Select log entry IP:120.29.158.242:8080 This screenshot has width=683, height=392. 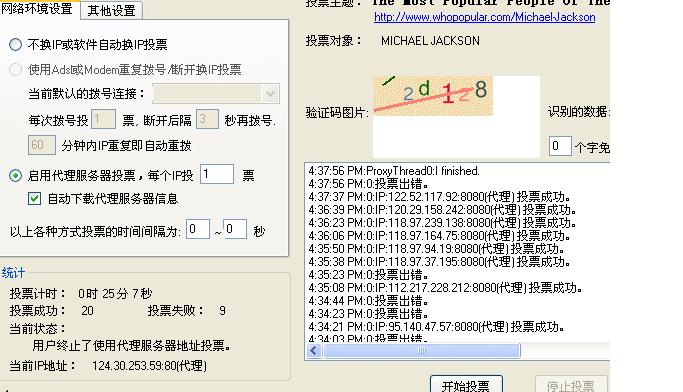tap(443, 210)
